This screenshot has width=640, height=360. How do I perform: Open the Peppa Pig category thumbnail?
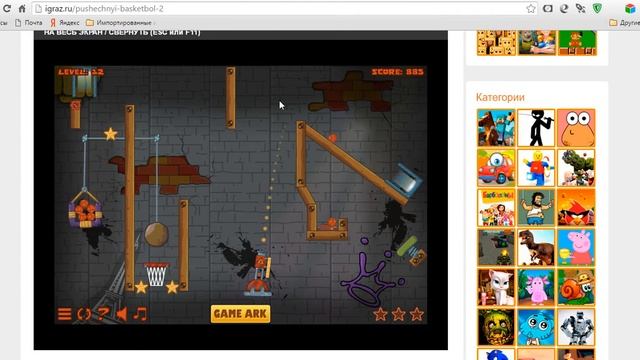click(576, 247)
